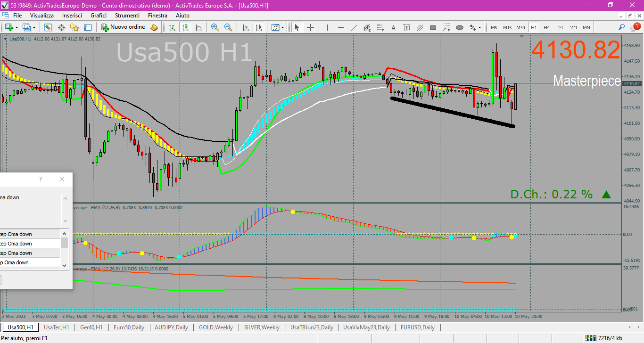Zoom out the chart with magnifier minus
This screenshot has width=644, height=343.
(228, 27)
